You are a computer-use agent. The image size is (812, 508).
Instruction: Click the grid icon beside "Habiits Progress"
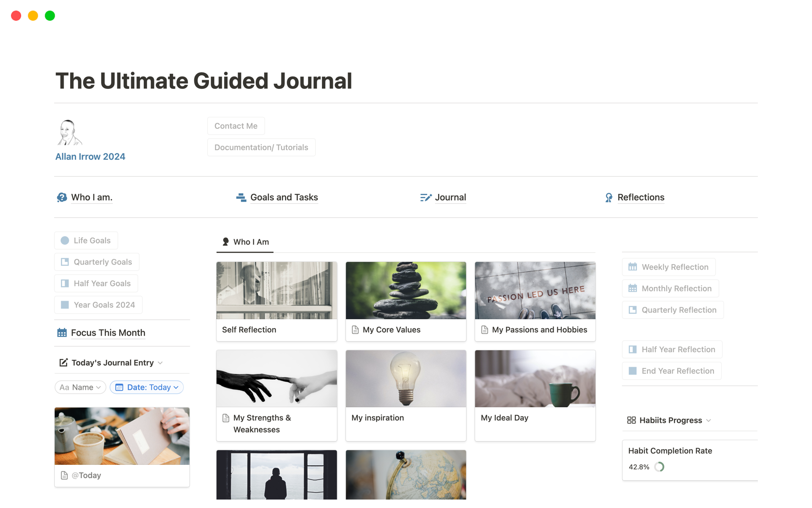(631, 420)
